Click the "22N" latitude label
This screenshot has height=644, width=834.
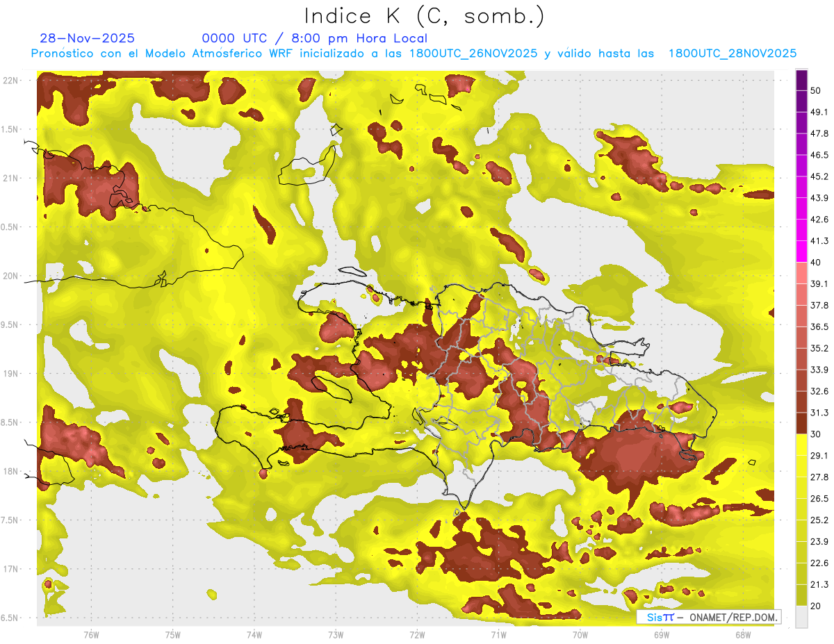pos(10,80)
